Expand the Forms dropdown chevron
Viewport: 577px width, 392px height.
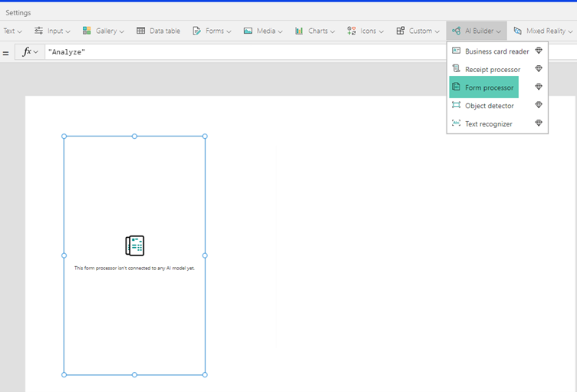point(229,31)
